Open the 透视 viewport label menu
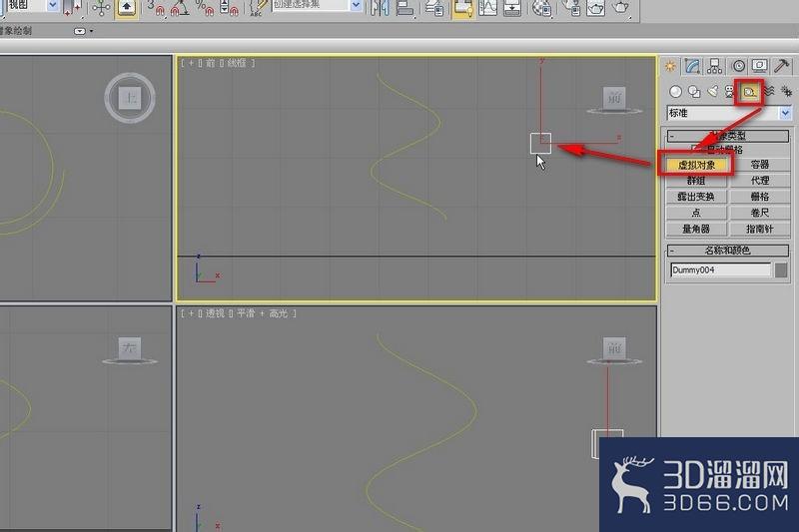Image resolution: width=799 pixels, height=532 pixels. click(x=215, y=313)
